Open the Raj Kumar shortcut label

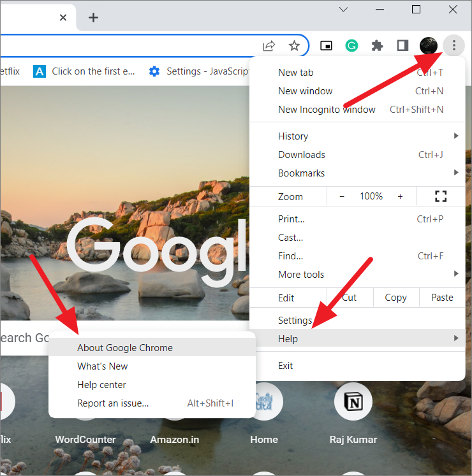pos(353,440)
